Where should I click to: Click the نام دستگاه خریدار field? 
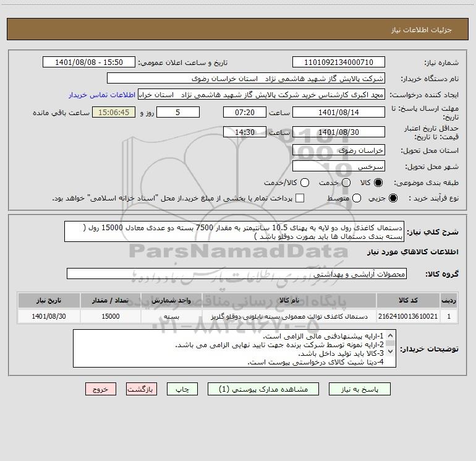[246, 78]
